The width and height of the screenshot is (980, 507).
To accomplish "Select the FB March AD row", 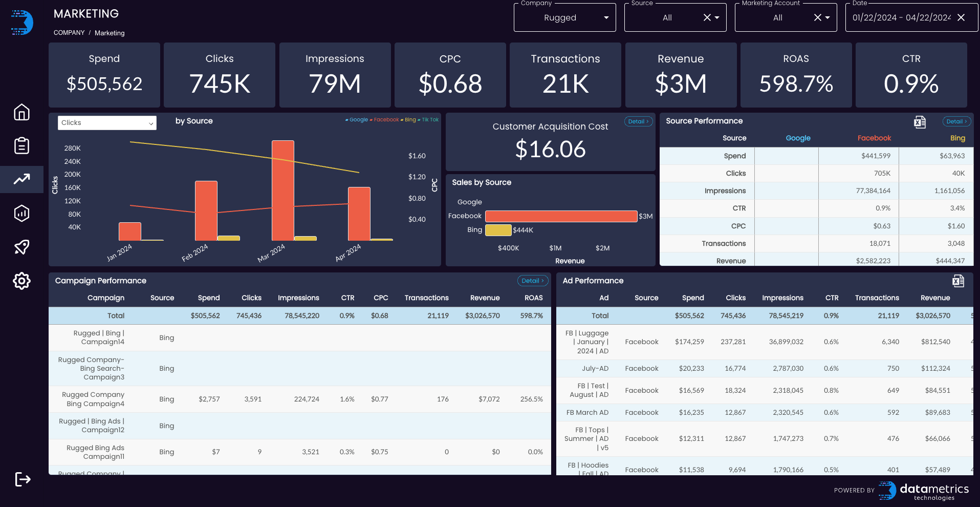I will (765, 413).
